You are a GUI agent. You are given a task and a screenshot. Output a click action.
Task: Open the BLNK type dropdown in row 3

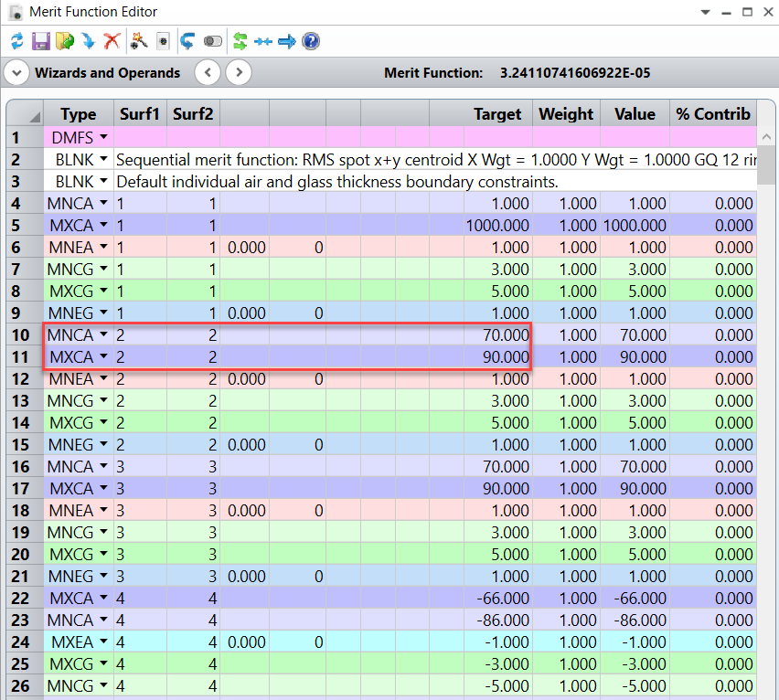[103, 181]
